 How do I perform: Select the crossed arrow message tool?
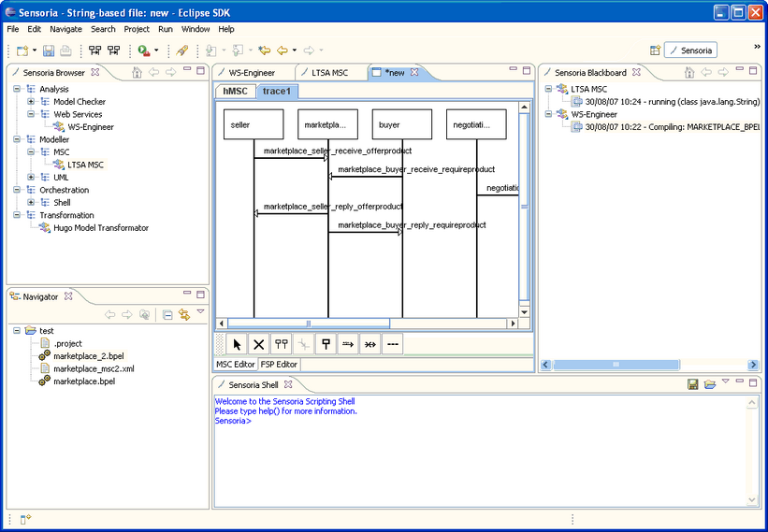click(370, 345)
